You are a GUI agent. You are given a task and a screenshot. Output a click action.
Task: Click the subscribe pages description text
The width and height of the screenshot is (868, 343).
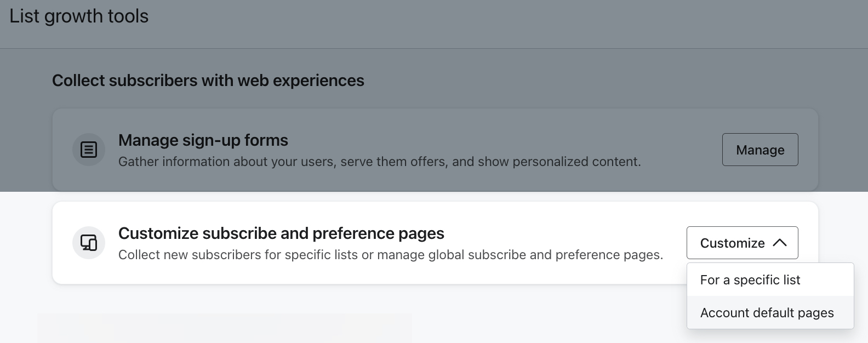pyautogui.click(x=391, y=254)
